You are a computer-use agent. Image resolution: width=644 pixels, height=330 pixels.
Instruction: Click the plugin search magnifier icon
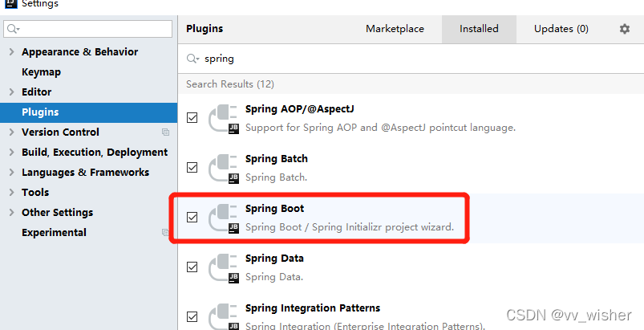point(192,59)
